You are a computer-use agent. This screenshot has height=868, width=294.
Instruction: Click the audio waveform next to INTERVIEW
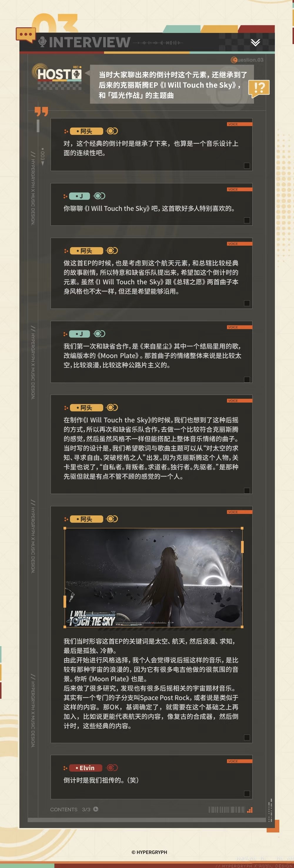coord(158,43)
